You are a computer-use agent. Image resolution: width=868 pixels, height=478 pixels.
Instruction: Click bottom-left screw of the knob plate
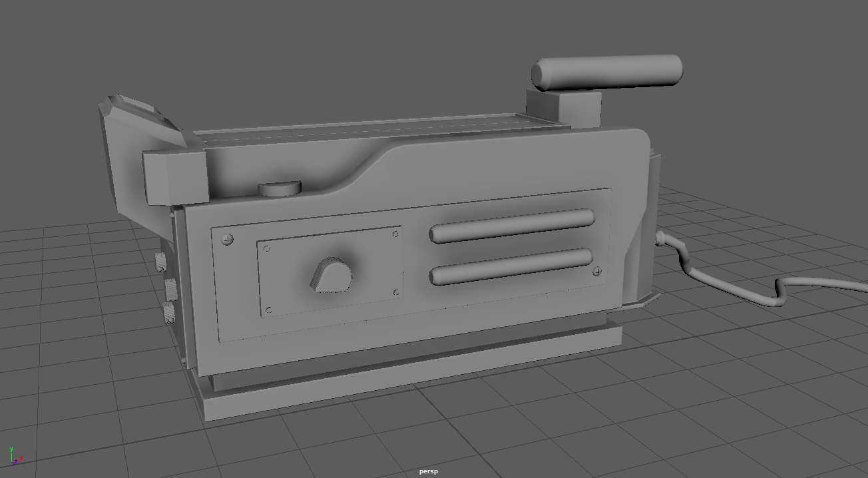pos(268,310)
